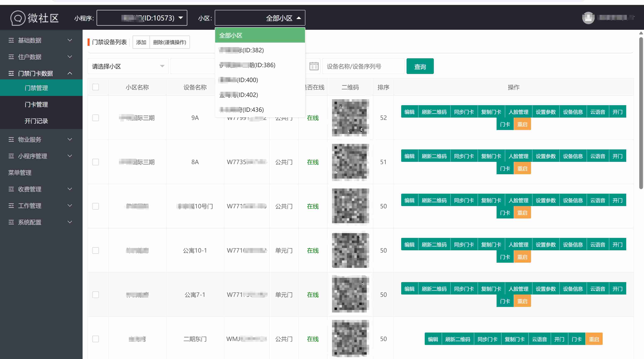Viewport: 644px width, 359px height.
Task: Click 重启 for device 9A
Action: pos(522,124)
